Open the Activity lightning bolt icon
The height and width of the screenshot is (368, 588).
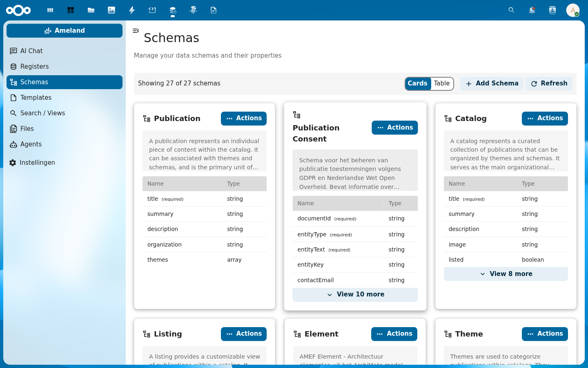pos(132,10)
